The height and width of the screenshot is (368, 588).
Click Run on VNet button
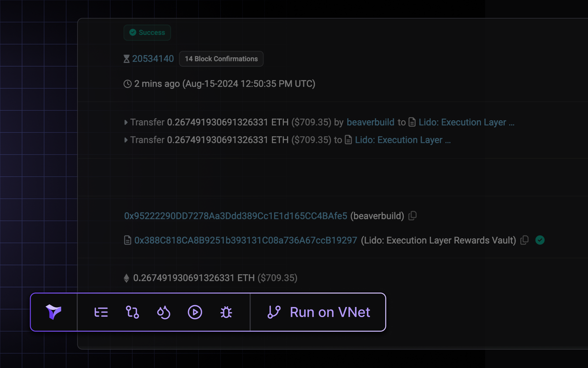point(318,312)
